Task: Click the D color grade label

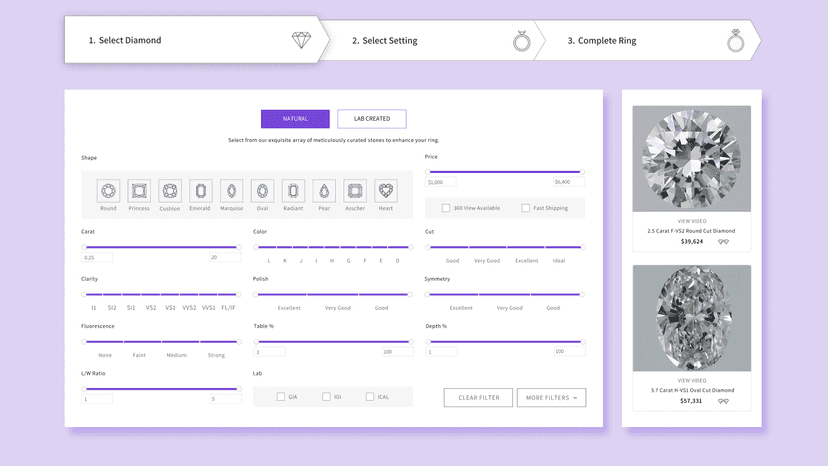Action: 398,261
